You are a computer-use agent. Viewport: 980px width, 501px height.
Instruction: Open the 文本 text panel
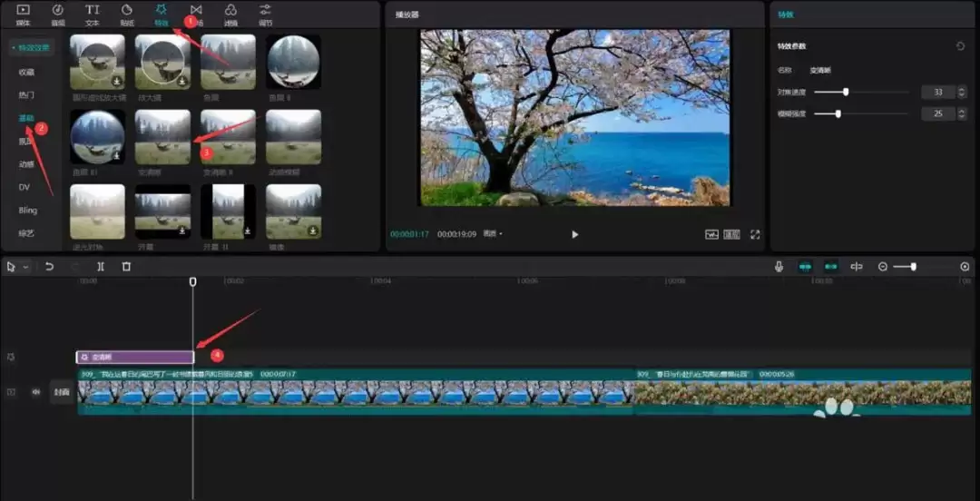[x=92, y=13]
